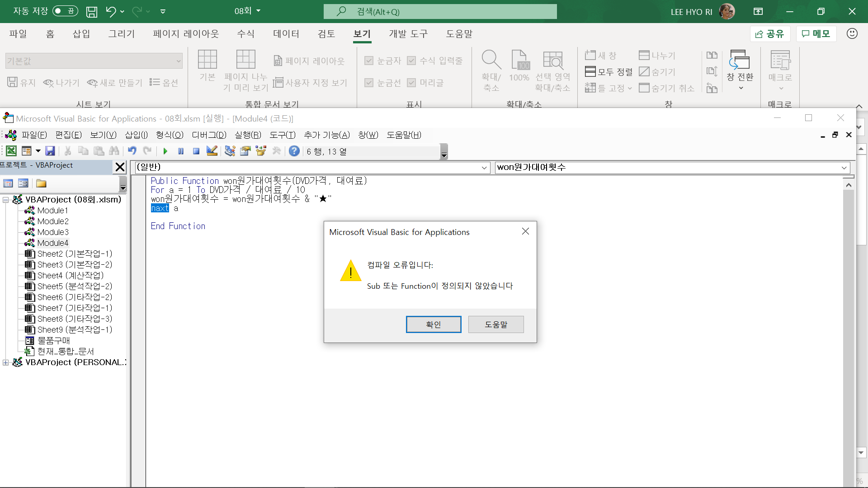The height and width of the screenshot is (488, 868).
Task: Toggle Design Mode icon
Action: click(x=212, y=151)
